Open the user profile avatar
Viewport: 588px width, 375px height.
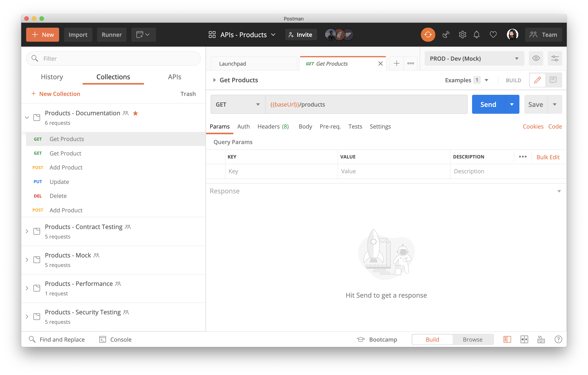click(512, 35)
